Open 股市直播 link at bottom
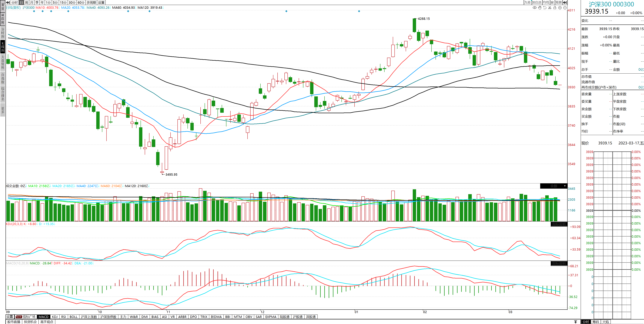 [14, 322]
